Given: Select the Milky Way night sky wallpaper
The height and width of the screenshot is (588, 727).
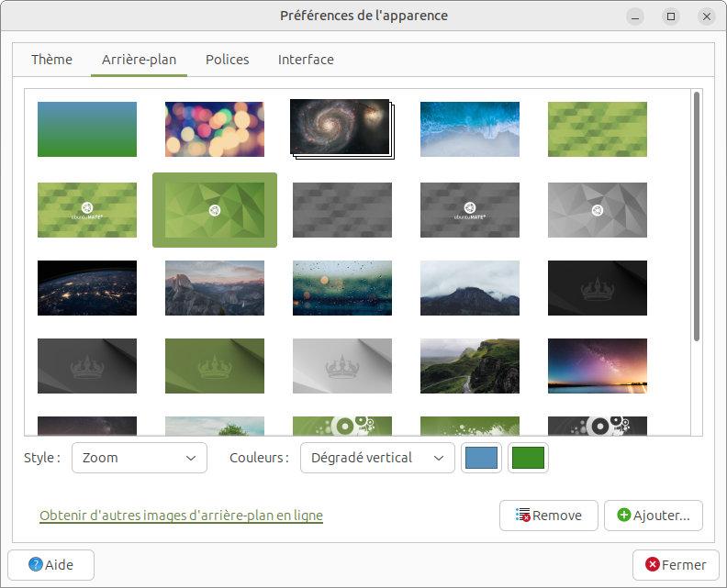Looking at the screenshot, I should click(597, 366).
